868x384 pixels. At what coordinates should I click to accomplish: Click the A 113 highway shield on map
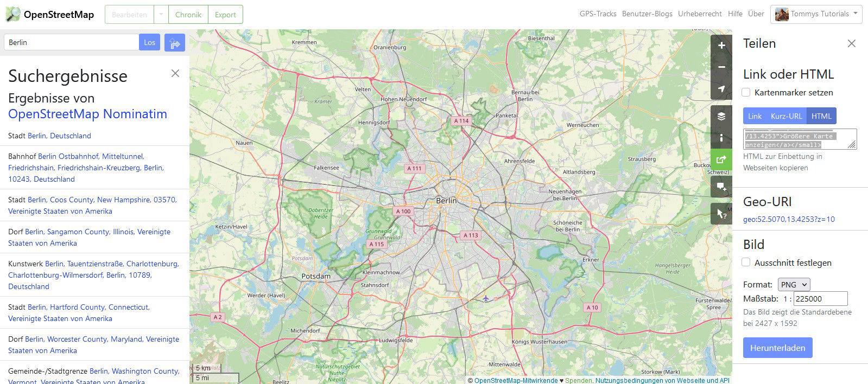(x=471, y=235)
